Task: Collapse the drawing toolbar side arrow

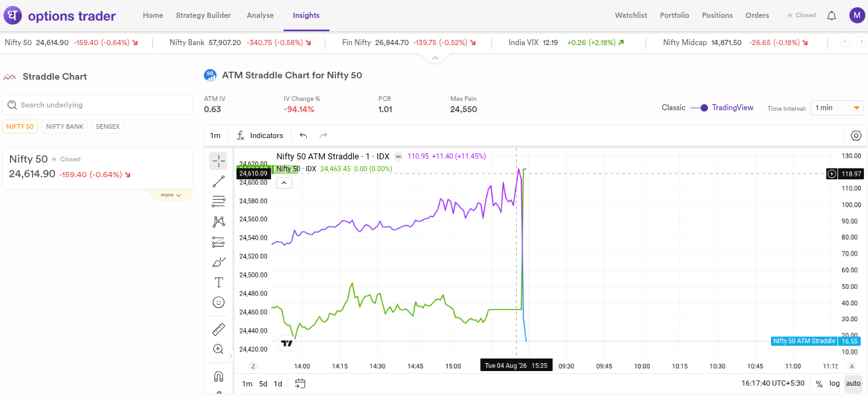Action: pos(232,356)
